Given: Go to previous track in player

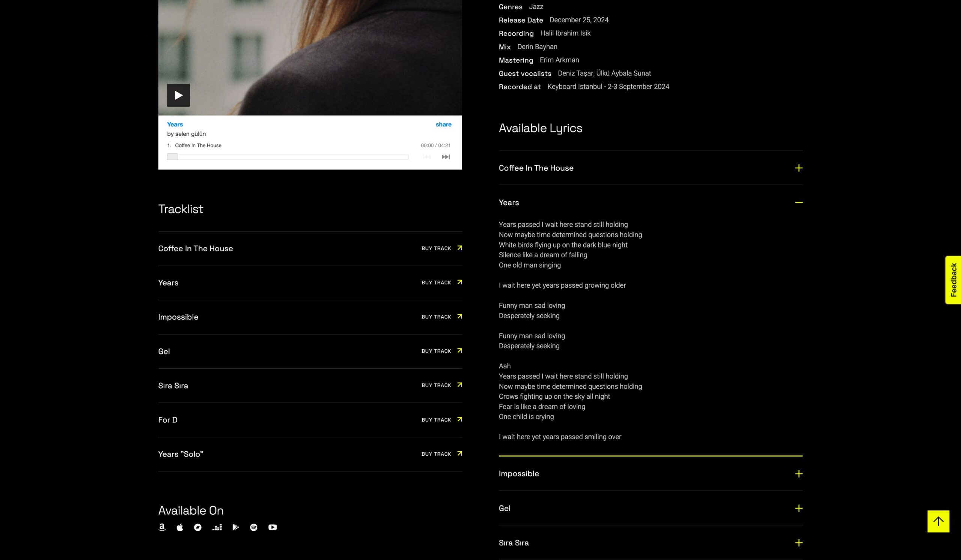Looking at the screenshot, I should (x=427, y=156).
